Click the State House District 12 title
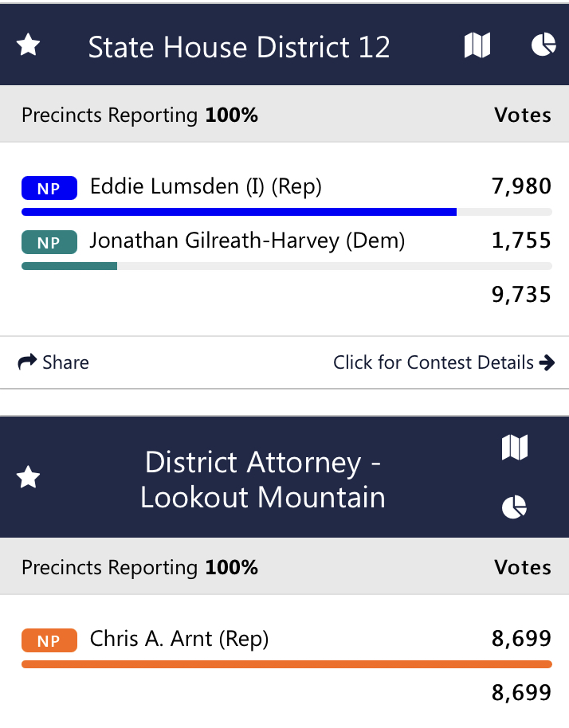This screenshot has width=569, height=728. (x=239, y=47)
